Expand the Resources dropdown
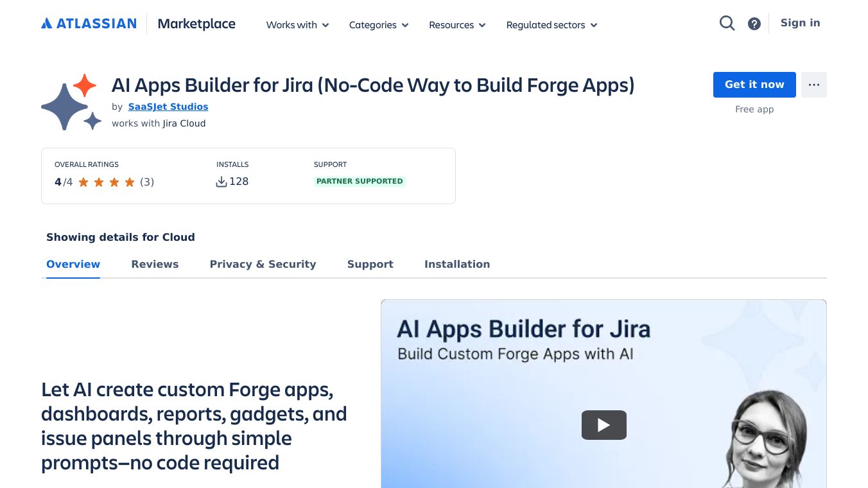868x488 pixels. [x=456, y=25]
